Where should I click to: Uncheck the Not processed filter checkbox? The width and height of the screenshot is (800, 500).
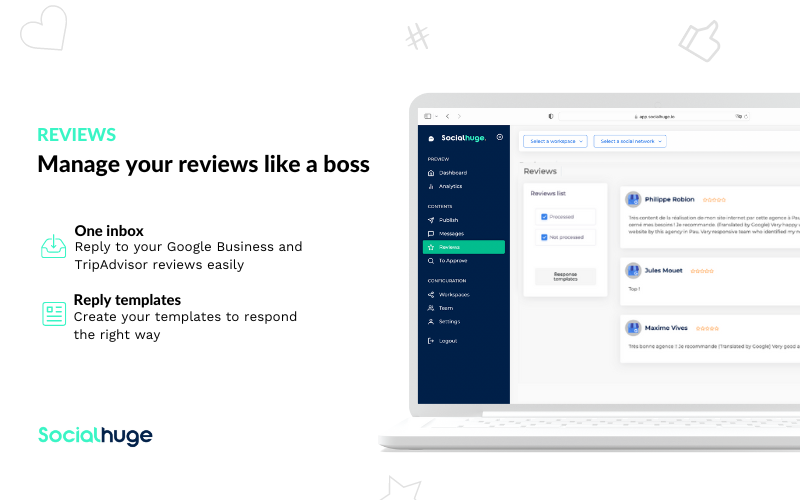click(x=544, y=237)
